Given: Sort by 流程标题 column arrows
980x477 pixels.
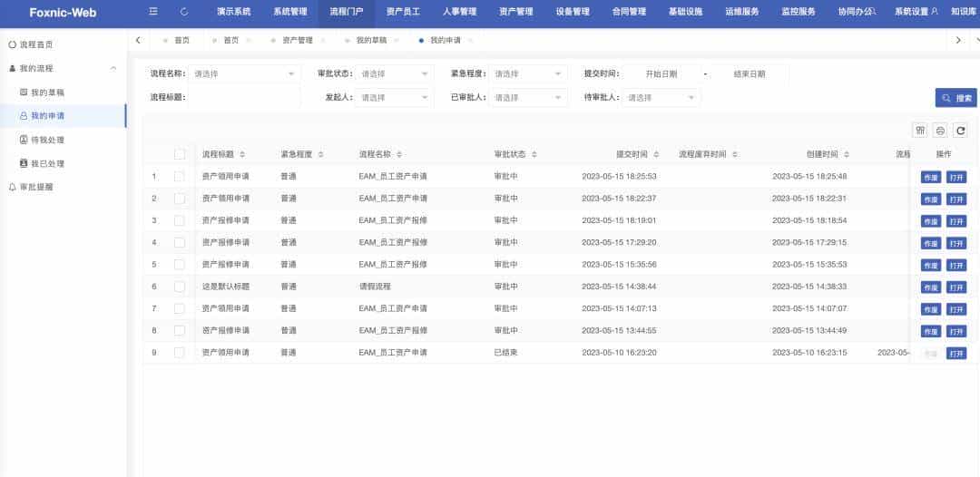Looking at the screenshot, I should (242, 154).
